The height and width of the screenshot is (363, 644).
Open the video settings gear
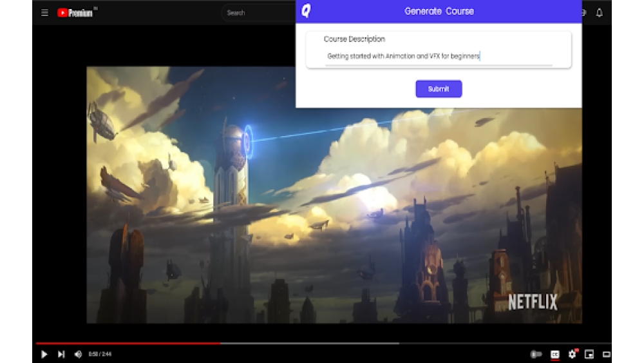pos(572,354)
